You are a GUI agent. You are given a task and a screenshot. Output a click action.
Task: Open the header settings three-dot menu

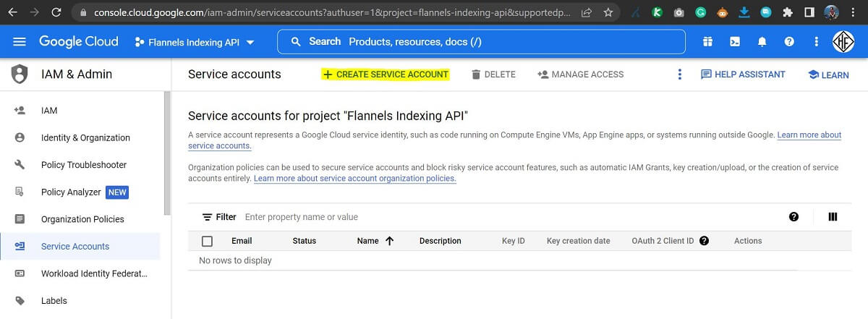coord(817,42)
